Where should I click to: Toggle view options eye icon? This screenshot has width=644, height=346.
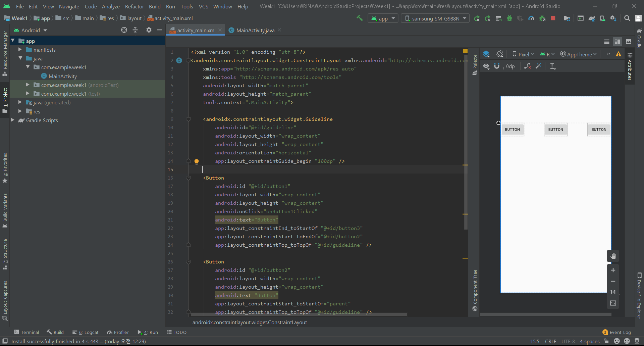pyautogui.click(x=486, y=66)
